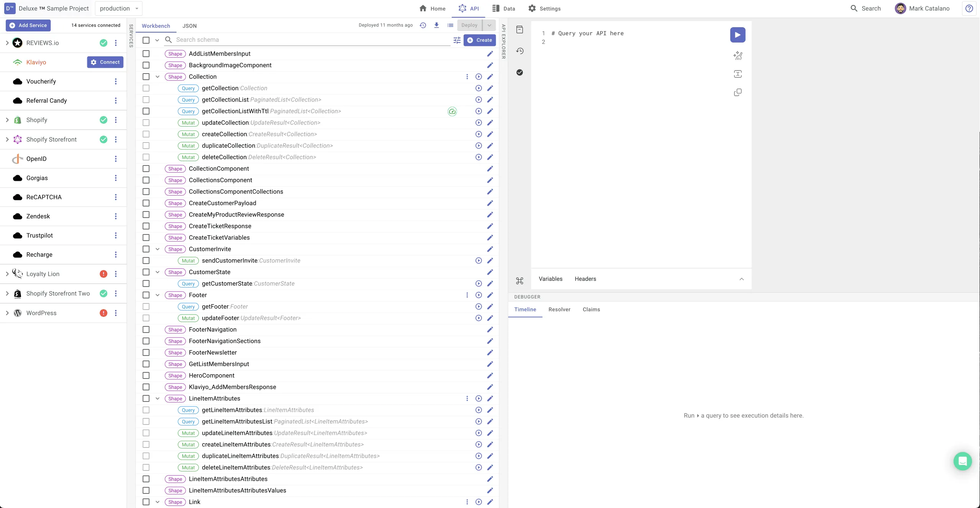Click the Create schema button

[480, 40]
